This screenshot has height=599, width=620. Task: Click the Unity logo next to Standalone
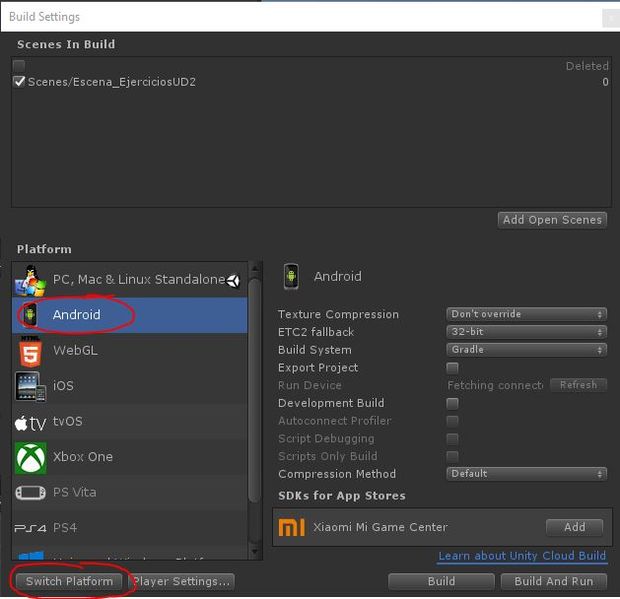coord(233,280)
